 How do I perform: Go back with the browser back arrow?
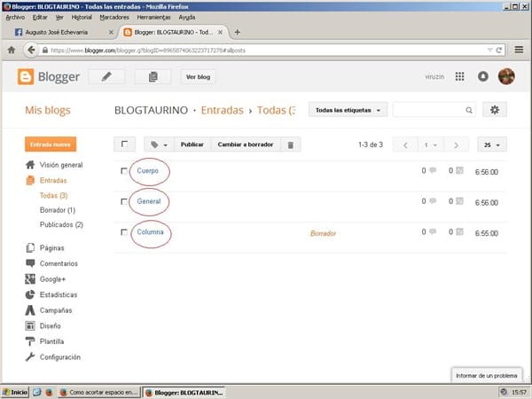pos(31,51)
